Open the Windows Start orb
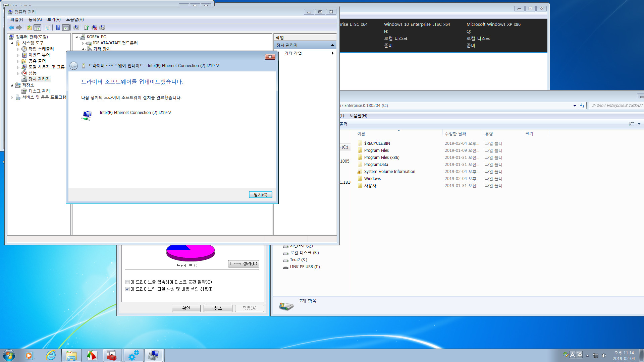Viewport: 644px width, 362px height. coord(9,355)
